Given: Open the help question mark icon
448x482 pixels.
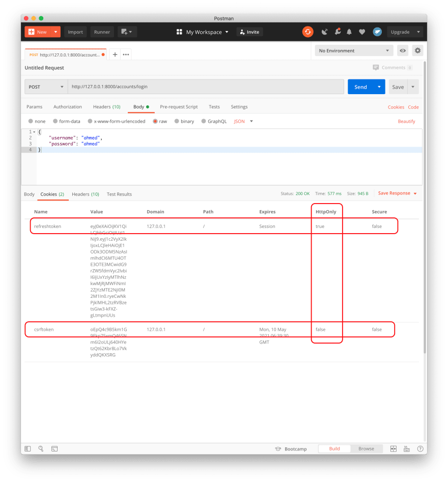Looking at the screenshot, I should [x=420, y=449].
